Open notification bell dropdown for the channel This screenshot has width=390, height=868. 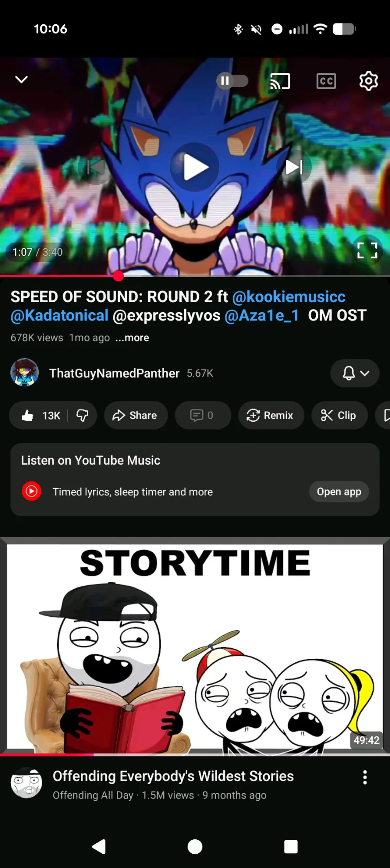(x=355, y=373)
